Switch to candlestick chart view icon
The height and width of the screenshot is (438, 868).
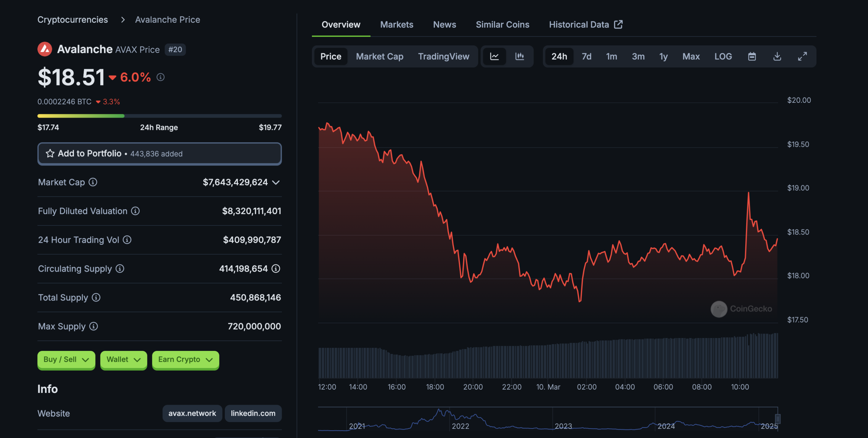tap(519, 56)
